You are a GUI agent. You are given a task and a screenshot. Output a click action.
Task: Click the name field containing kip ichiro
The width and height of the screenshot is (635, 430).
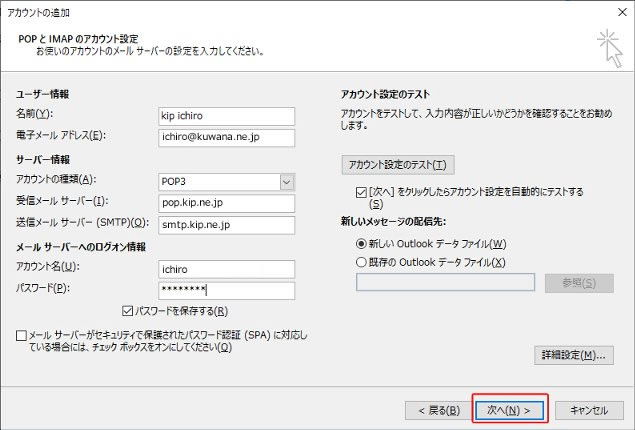click(226, 115)
